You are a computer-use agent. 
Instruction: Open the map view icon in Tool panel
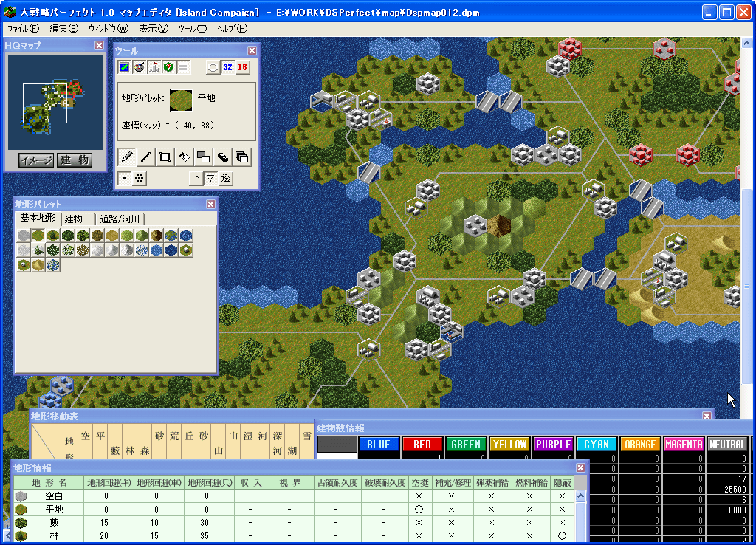point(124,67)
